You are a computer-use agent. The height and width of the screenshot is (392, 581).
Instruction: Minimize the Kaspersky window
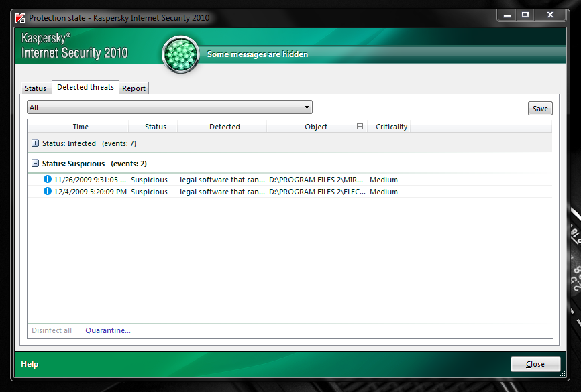[x=507, y=15]
